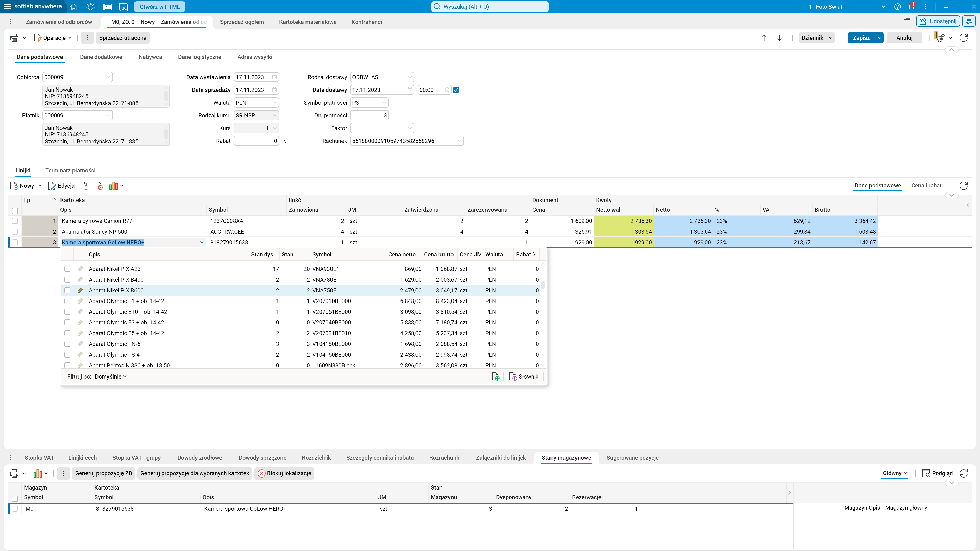Image resolution: width=980 pixels, height=551 pixels.
Task: Move to the previous record with the up arrow
Action: pos(764,38)
